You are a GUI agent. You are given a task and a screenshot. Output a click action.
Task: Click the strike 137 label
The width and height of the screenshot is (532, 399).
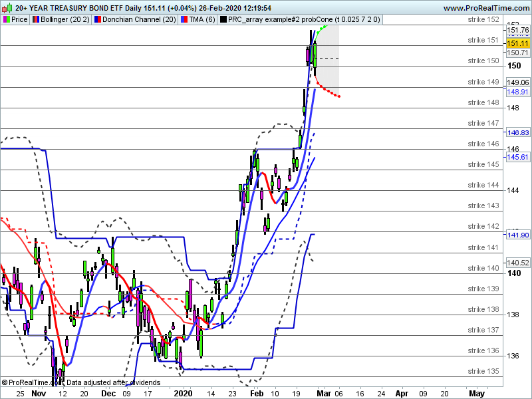tap(483, 330)
